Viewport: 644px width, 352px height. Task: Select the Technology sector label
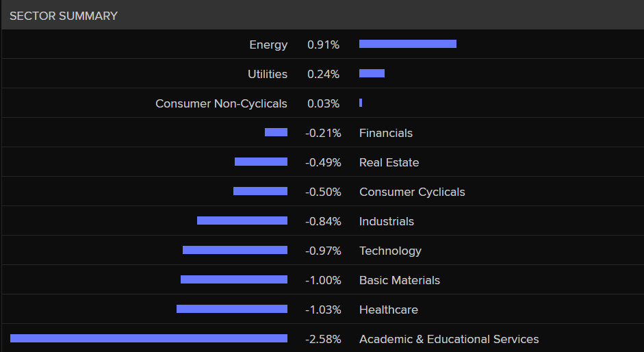390,251
